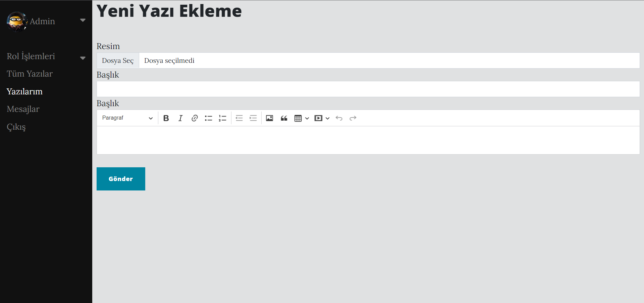Apply bold formatting in the editor
Screen dimensions: 644x303
(x=166, y=118)
